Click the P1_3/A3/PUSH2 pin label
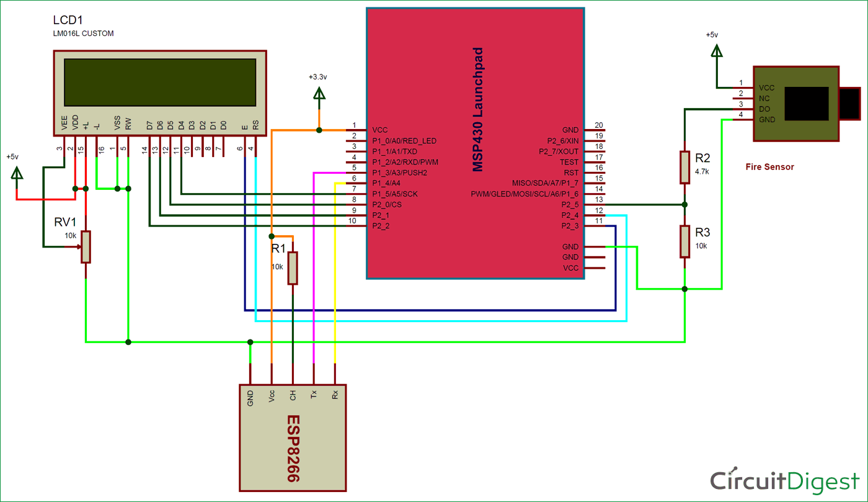The width and height of the screenshot is (868, 502). click(399, 173)
